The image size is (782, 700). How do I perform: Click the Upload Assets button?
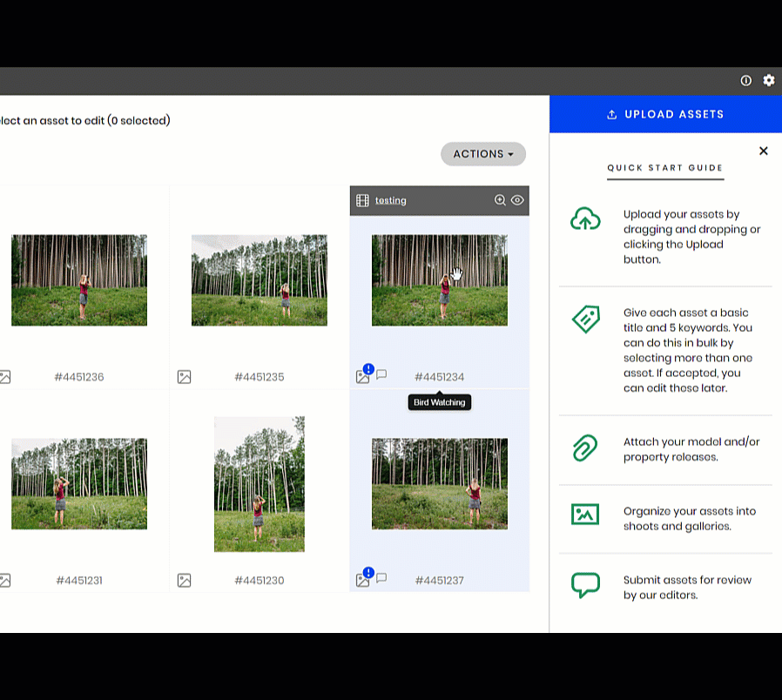pyautogui.click(x=665, y=114)
